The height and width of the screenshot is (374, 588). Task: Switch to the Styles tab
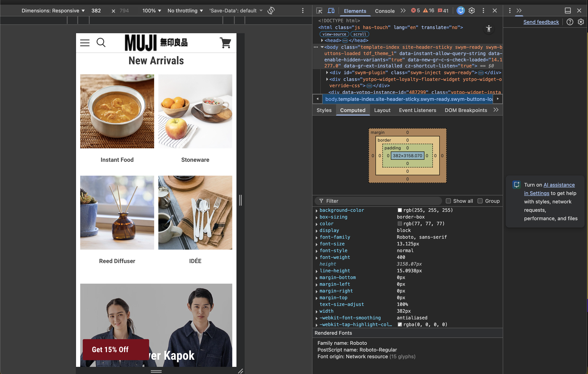coord(324,110)
